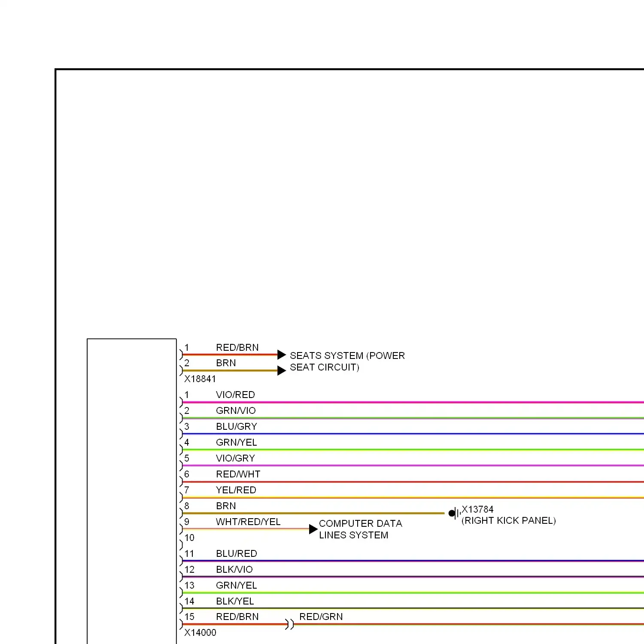The width and height of the screenshot is (644, 644).
Task: Select the RED/GRN wire label
Action: (321, 617)
